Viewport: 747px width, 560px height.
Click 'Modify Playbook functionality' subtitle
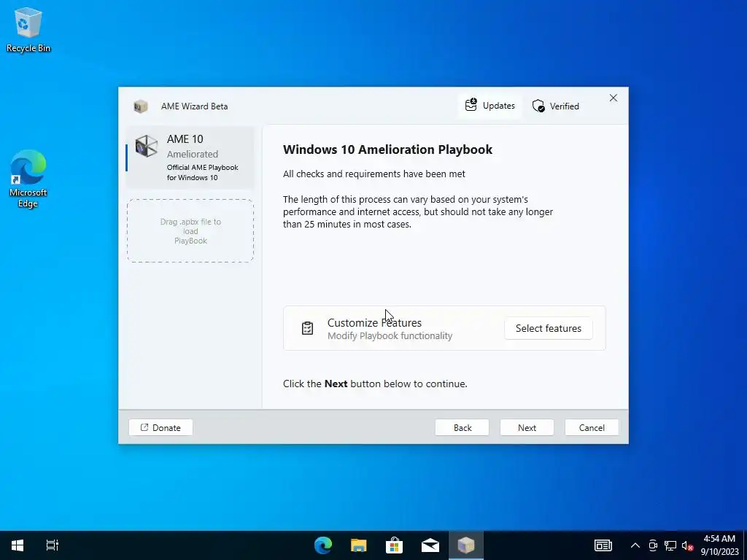pos(390,335)
